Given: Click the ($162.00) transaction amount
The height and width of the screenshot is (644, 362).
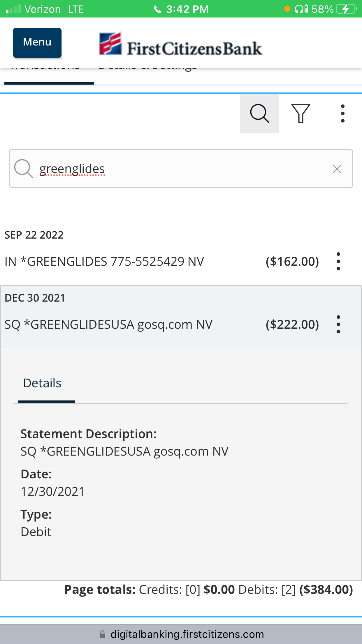Looking at the screenshot, I should (x=292, y=261).
